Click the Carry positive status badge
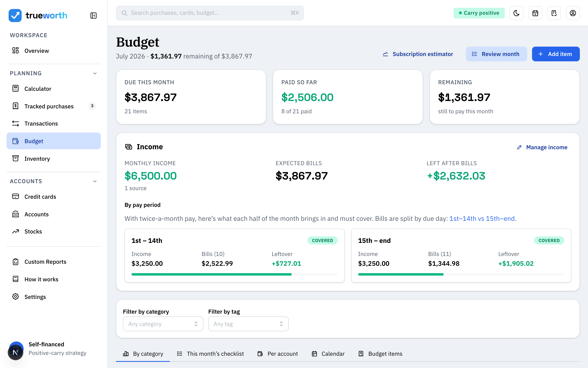Viewport: 588px width, 368px height. (x=479, y=13)
